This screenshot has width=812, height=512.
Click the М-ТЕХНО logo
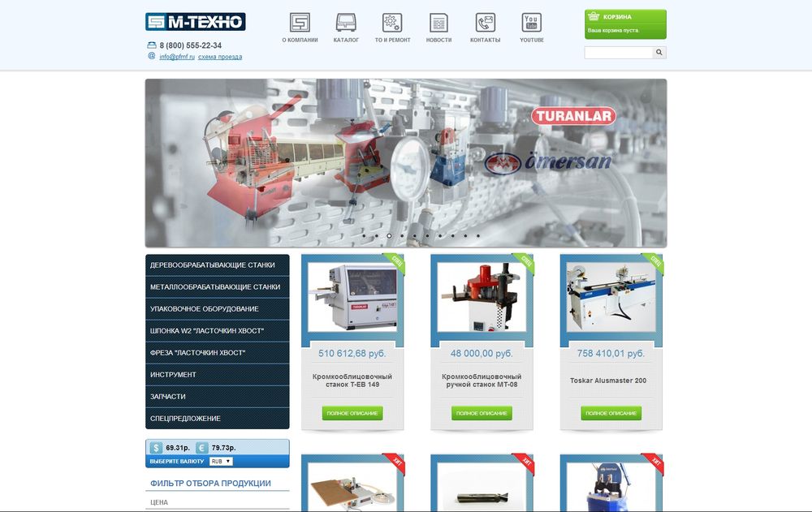pyautogui.click(x=195, y=22)
